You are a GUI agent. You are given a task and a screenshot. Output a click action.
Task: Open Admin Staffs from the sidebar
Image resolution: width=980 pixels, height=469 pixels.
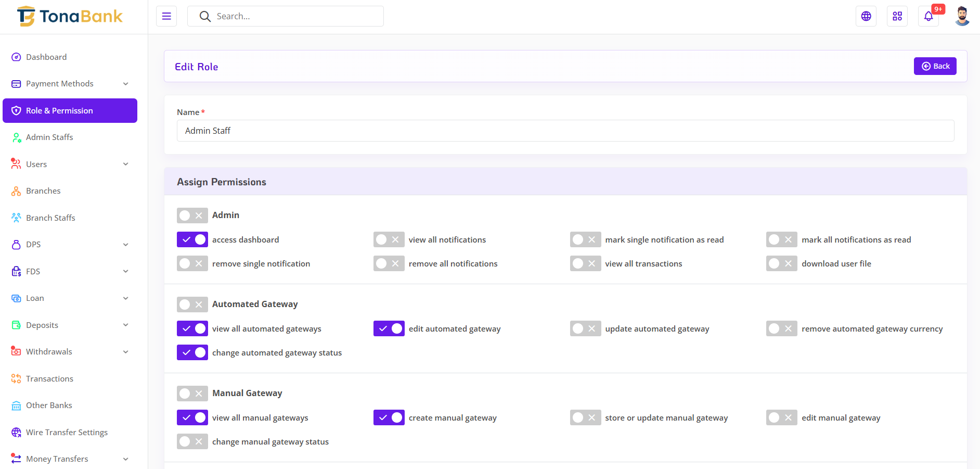[x=49, y=137]
